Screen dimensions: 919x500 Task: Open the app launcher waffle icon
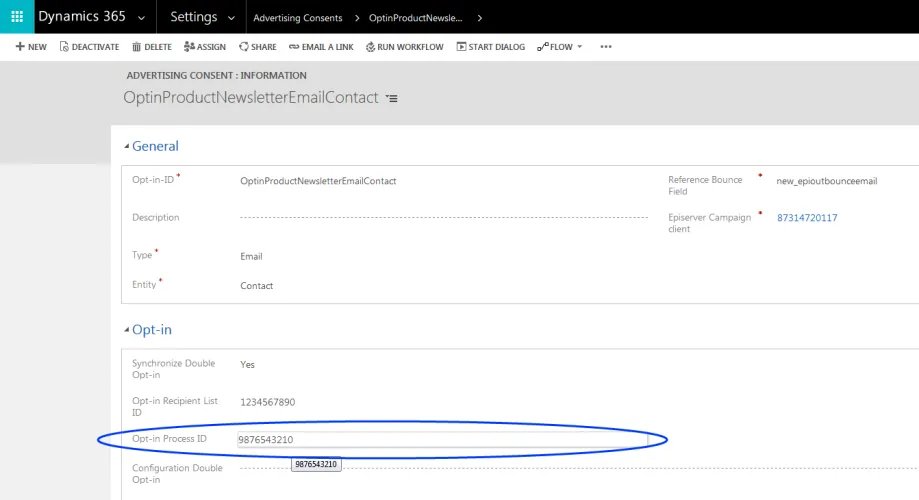[x=17, y=16]
